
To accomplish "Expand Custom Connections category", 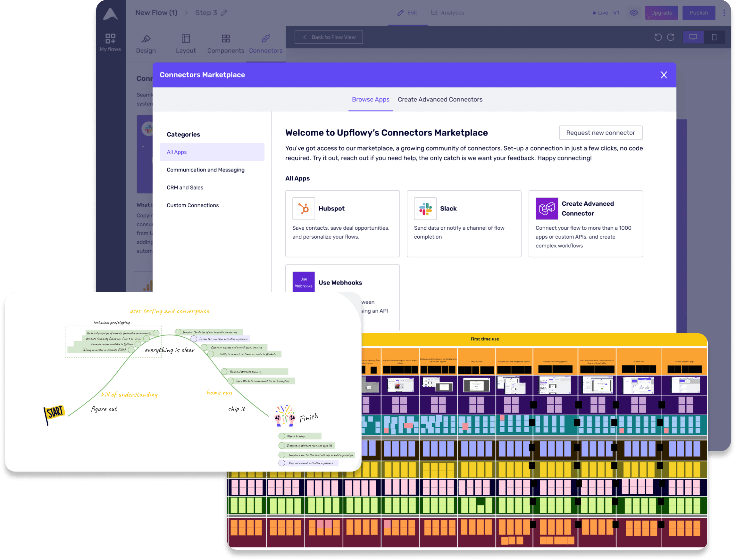I will click(x=192, y=205).
